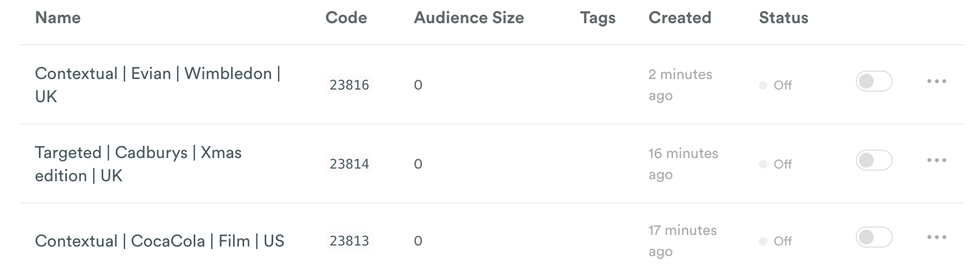Turn on the Targeted Cadburys Xmas toggle
Image resolution: width=980 pixels, height=275 pixels.
point(874,160)
